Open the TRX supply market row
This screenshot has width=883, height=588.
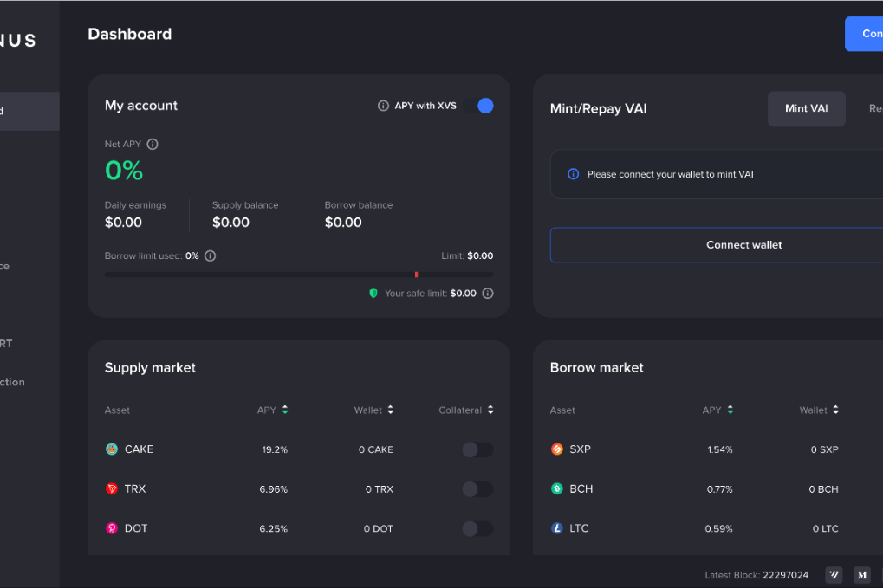click(299, 489)
